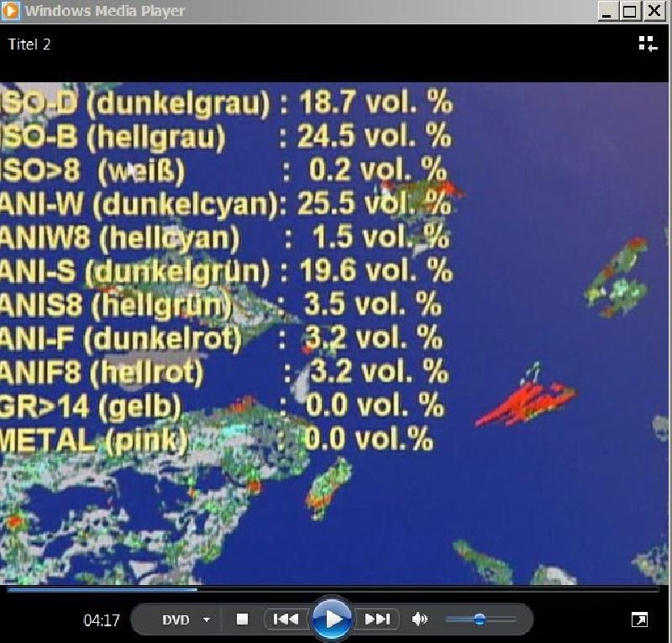Click the video at the METAL (pink) line

[x=217, y=438]
